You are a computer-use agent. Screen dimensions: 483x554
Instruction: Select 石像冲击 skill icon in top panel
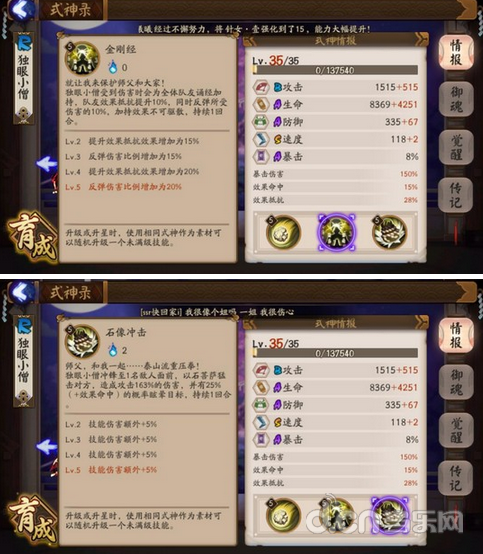pos(390,232)
